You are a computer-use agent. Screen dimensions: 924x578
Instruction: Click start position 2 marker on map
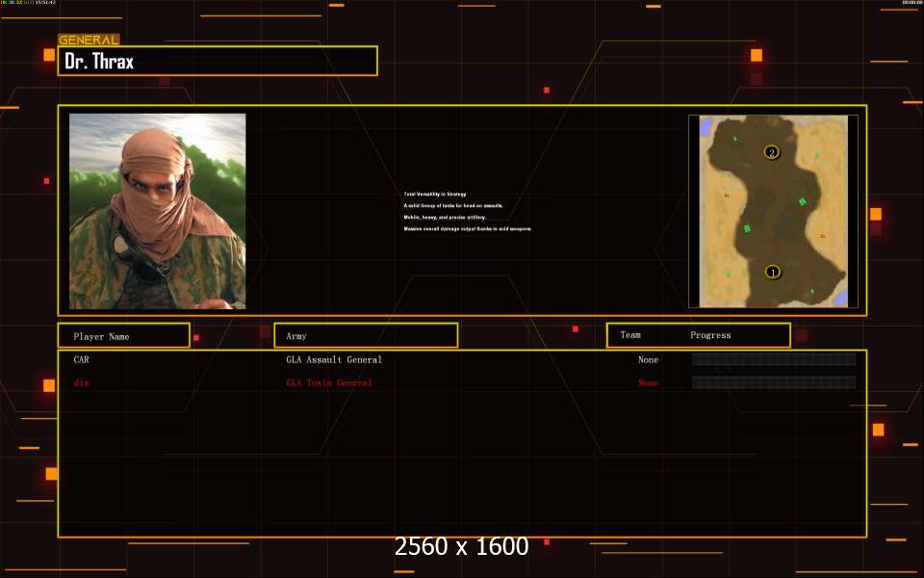[771, 152]
